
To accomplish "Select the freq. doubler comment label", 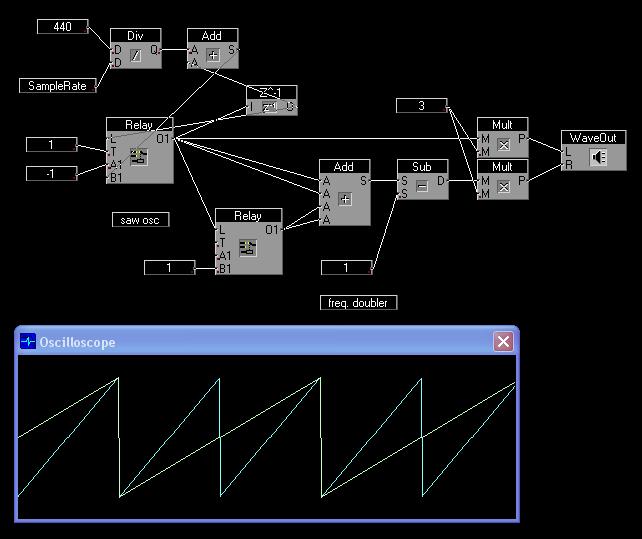I will [359, 302].
